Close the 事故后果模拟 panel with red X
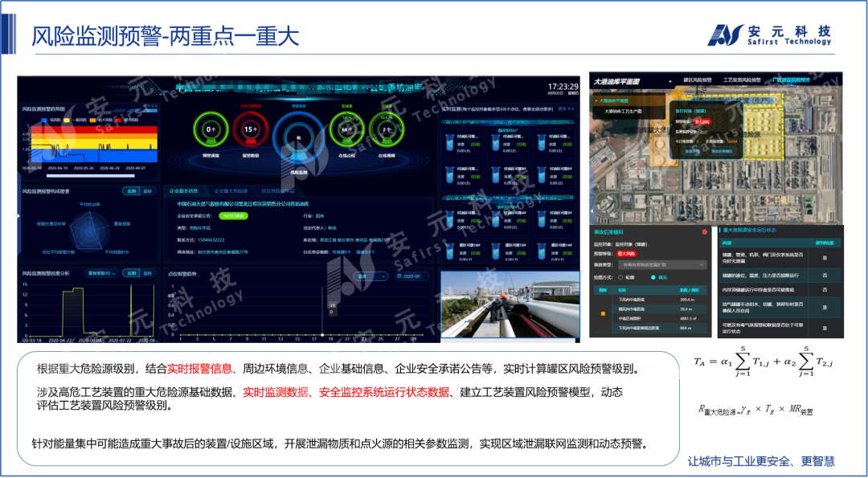The height and width of the screenshot is (478, 868). (x=704, y=232)
